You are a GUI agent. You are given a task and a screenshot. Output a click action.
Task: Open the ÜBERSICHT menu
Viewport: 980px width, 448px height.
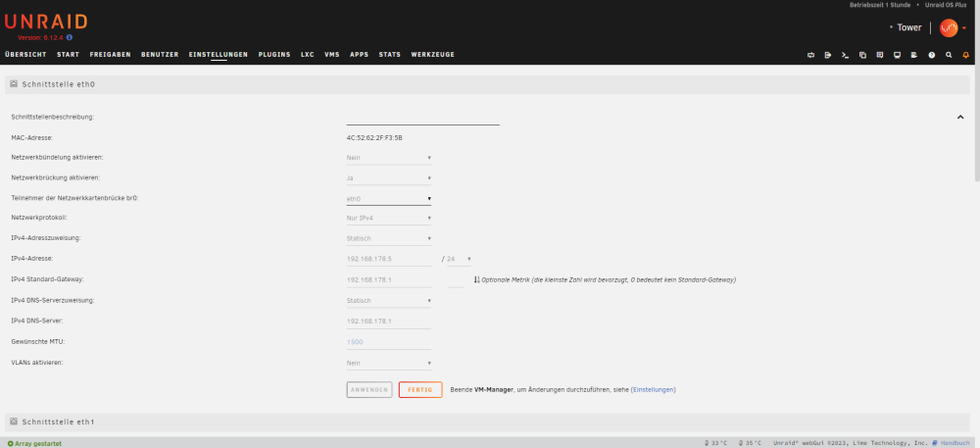pos(25,54)
